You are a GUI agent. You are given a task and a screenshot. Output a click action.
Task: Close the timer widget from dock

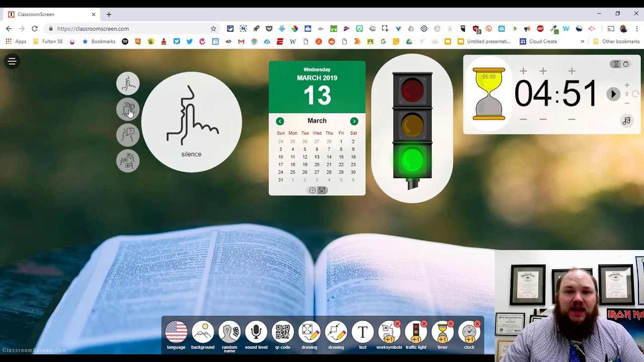click(451, 324)
